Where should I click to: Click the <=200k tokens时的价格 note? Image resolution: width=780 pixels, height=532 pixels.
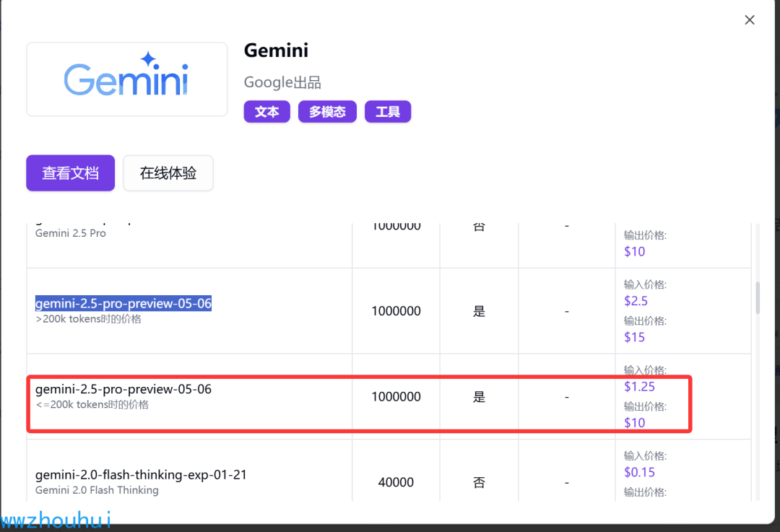pos(92,404)
